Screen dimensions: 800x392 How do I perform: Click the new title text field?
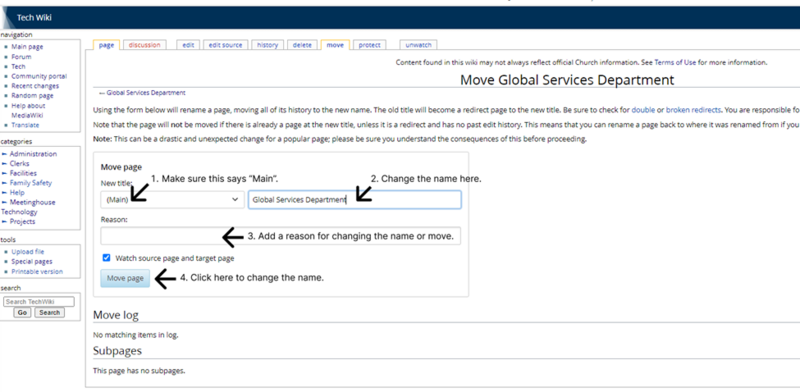pos(355,200)
